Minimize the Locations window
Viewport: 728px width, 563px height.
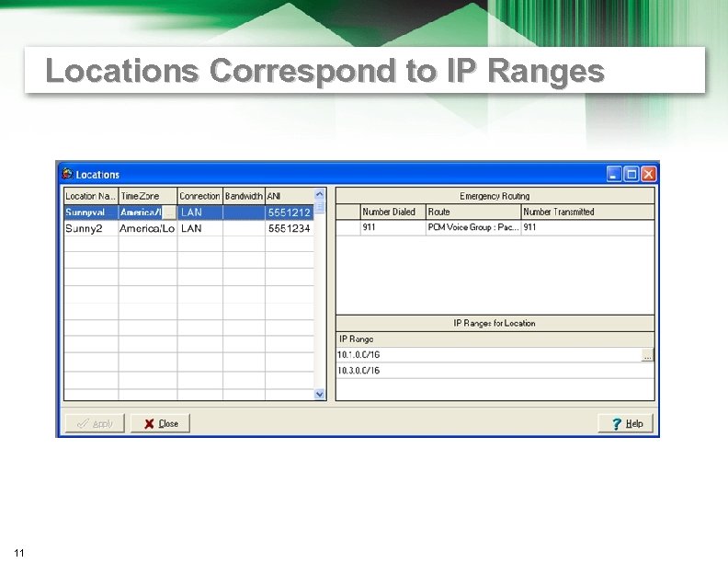(614, 174)
